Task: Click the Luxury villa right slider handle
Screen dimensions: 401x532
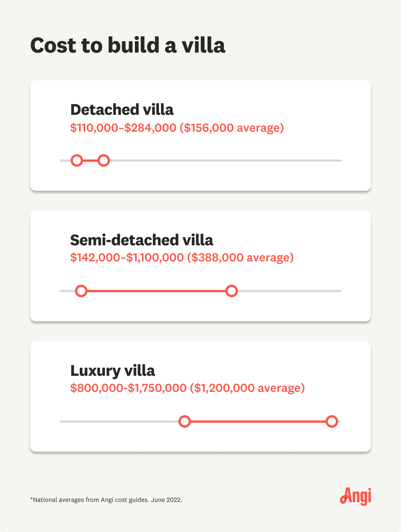Action: (332, 421)
